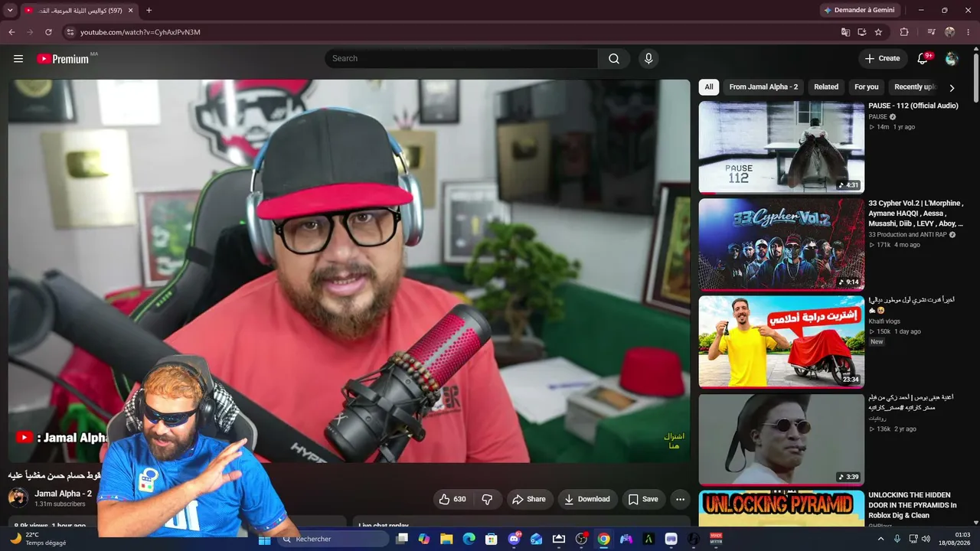Viewport: 980px width, 551px height.
Task: Open Microsoft Store from taskbar
Action: pos(492,540)
